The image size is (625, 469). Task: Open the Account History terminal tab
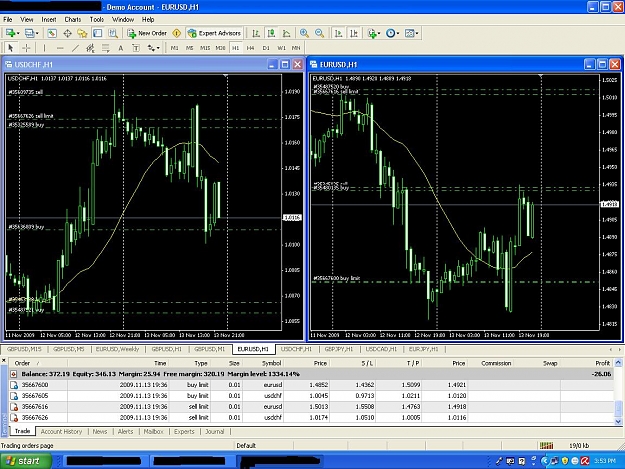(x=61, y=432)
